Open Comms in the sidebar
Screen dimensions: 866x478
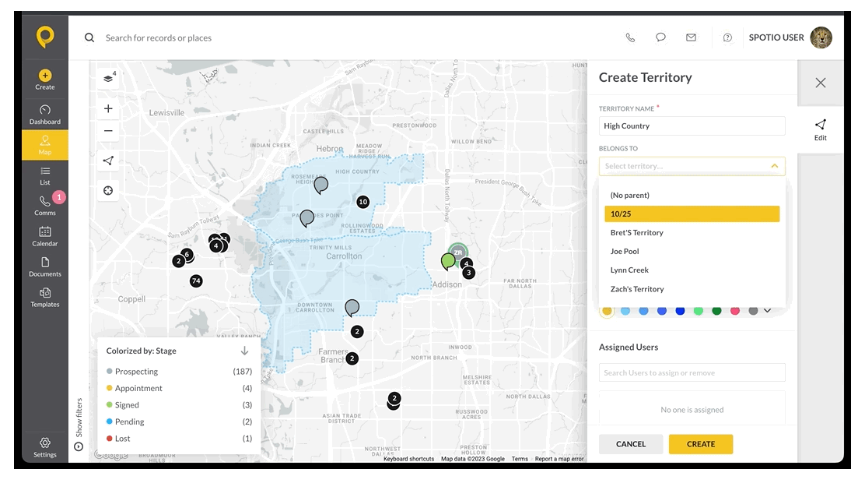coord(45,206)
